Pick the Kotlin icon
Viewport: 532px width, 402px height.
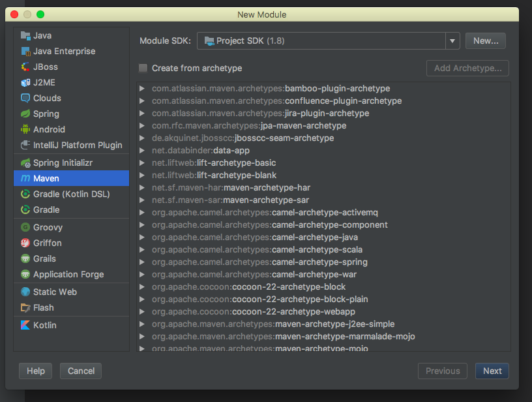(25, 325)
